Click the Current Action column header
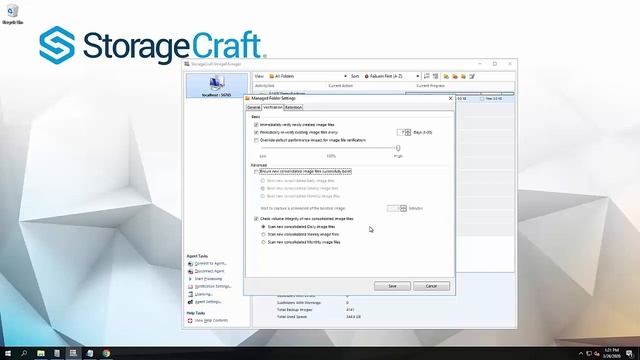 pyautogui.click(x=341, y=86)
